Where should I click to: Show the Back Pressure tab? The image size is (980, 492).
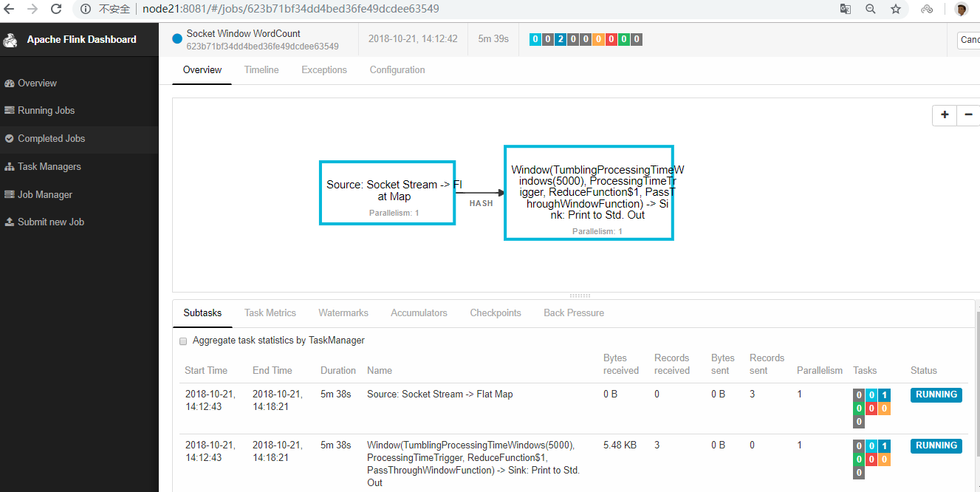[574, 313]
